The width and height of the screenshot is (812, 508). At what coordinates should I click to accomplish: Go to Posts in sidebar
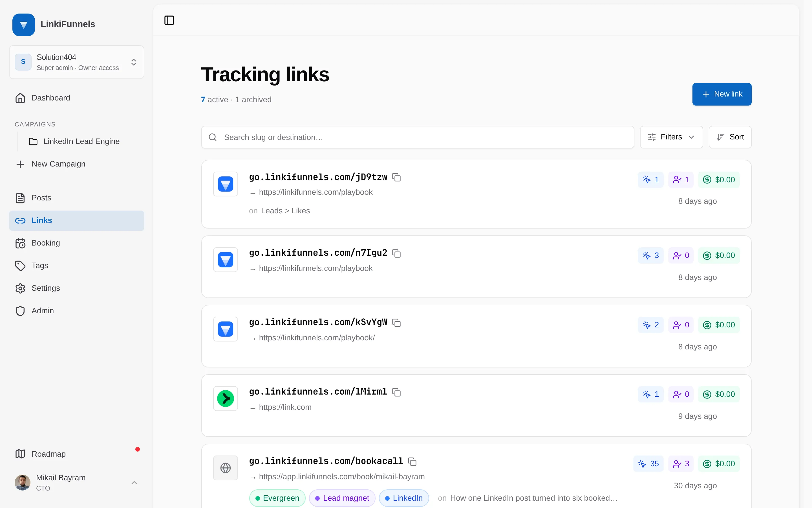pos(77,198)
